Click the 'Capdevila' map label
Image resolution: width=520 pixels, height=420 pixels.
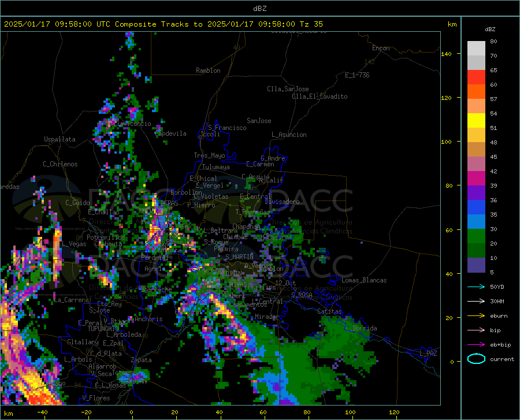(x=170, y=133)
